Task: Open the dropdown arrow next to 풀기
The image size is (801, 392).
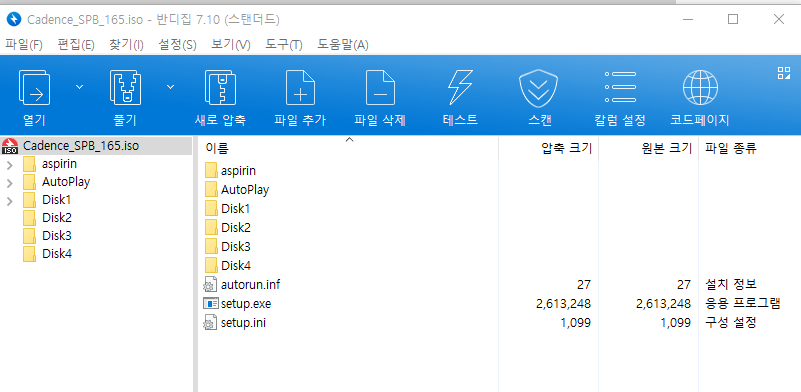Action: click(170, 87)
